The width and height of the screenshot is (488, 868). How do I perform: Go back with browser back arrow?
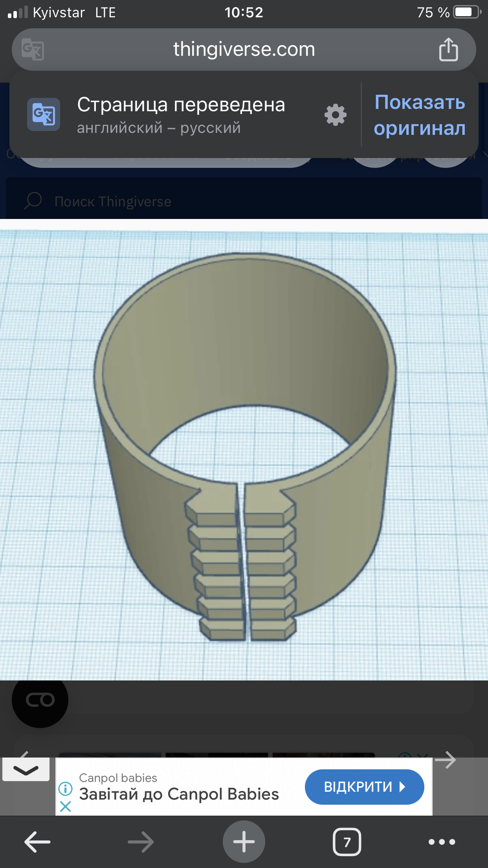click(x=37, y=842)
